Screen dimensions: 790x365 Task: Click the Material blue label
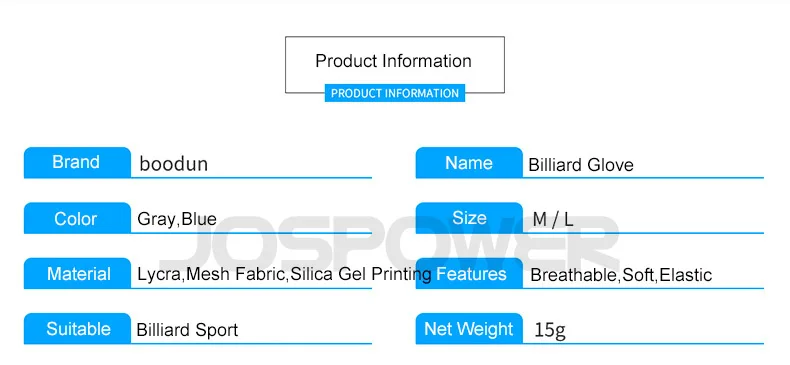point(77,273)
